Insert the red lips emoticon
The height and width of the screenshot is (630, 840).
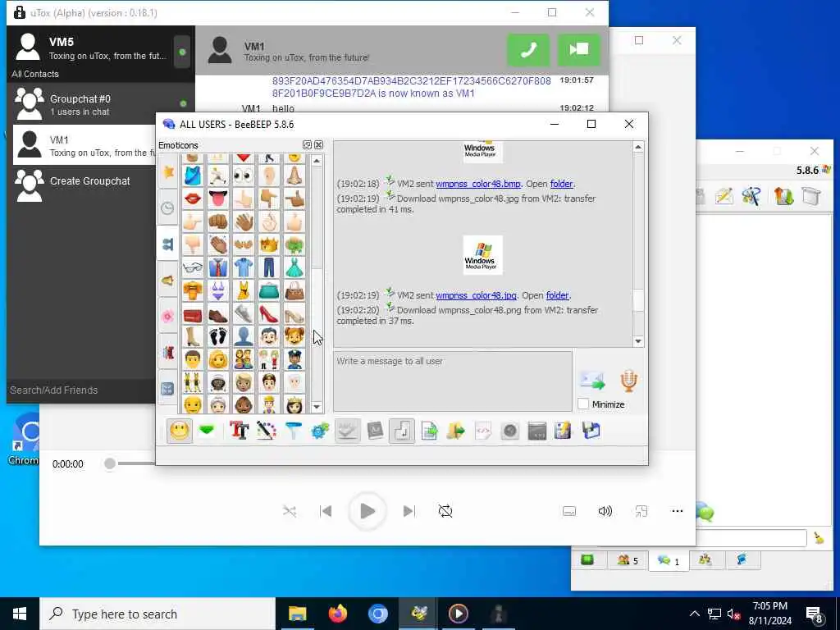[192, 199]
